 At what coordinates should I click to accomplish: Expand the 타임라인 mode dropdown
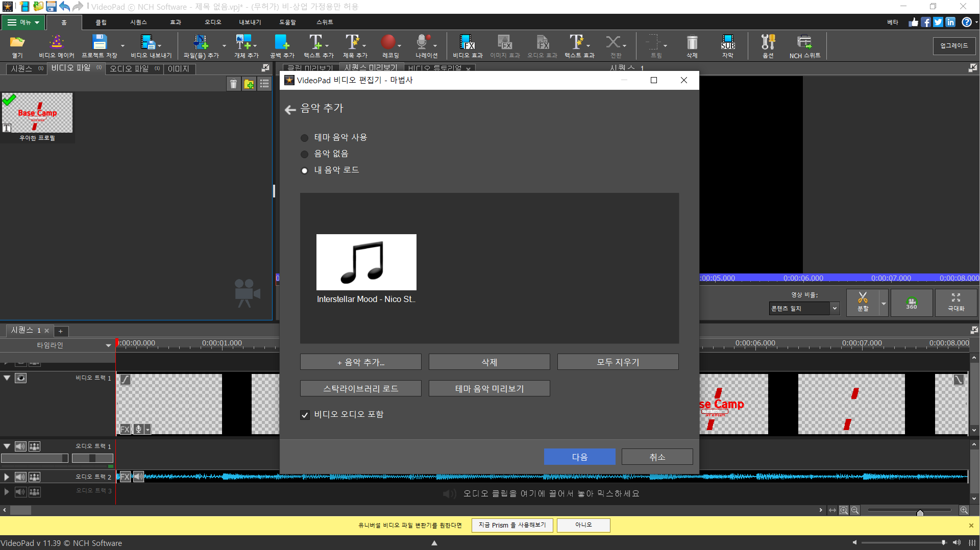[x=108, y=345]
